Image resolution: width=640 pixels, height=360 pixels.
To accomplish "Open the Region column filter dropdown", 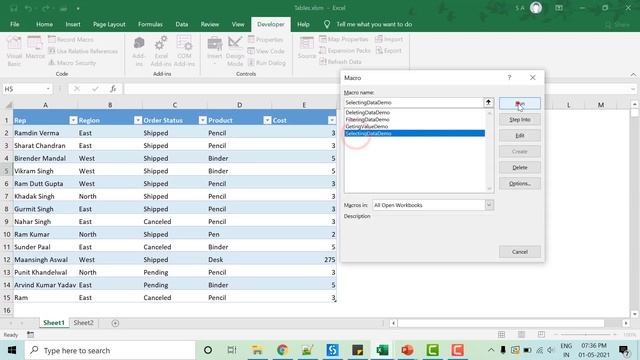I will (x=138, y=120).
